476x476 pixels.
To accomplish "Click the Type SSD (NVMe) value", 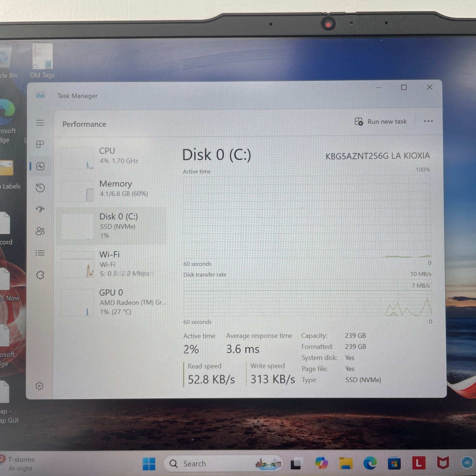I will point(363,380).
